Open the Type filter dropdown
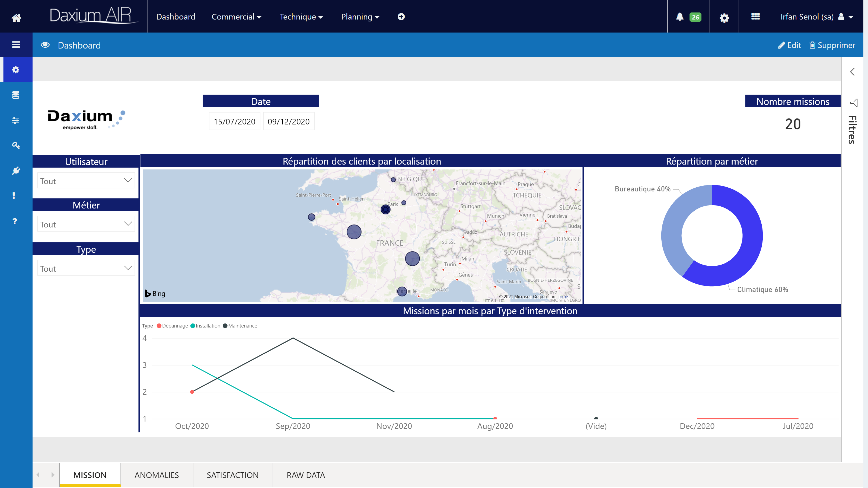The width and height of the screenshot is (868, 488). point(86,268)
